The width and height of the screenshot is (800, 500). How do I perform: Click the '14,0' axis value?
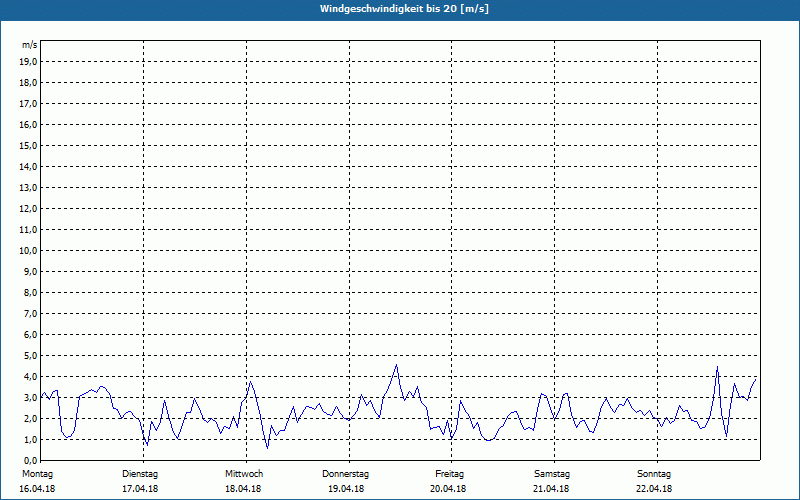[x=28, y=166]
